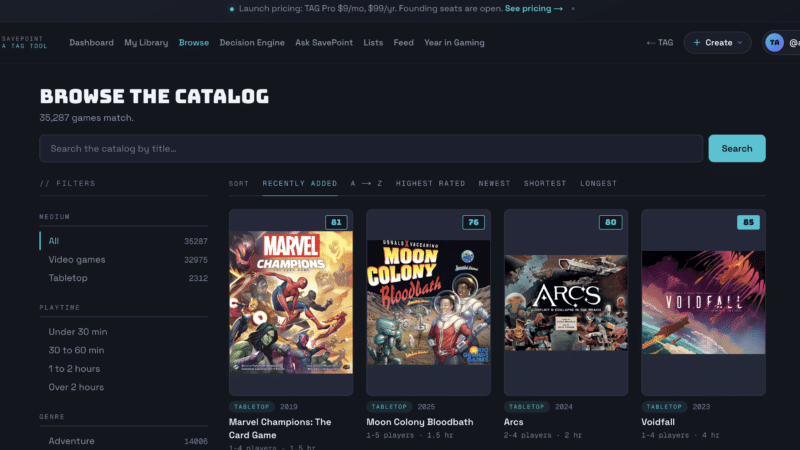Sort by Longest playtime
The image size is (800, 450).
598,183
